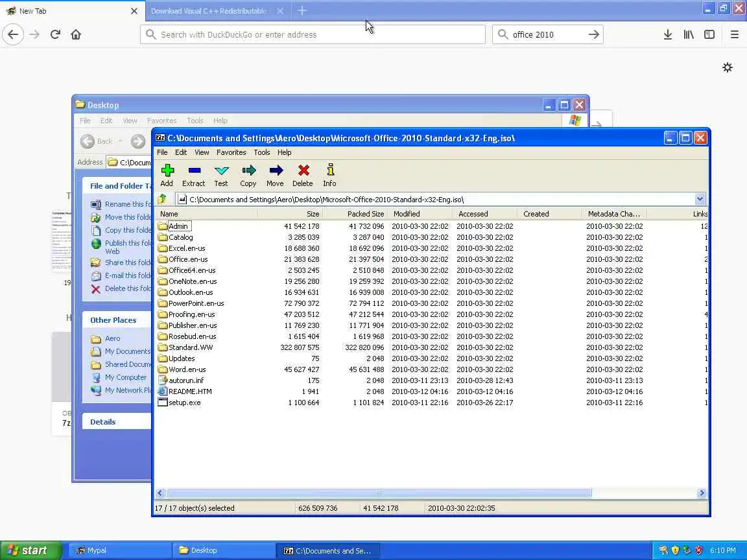747x560 pixels.
Task: Click the horizontal scrollbar thumb in 7-Zip
Action: click(379, 493)
